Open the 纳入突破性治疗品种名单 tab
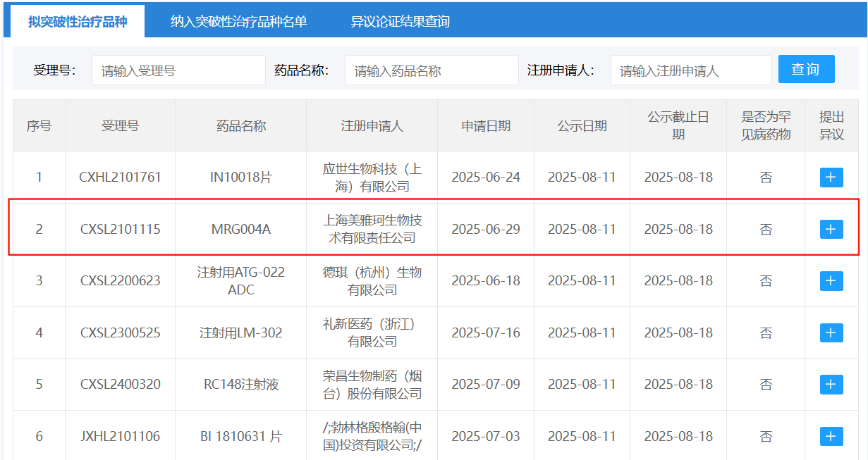Viewport: 868px width, 460px height. [x=239, y=21]
